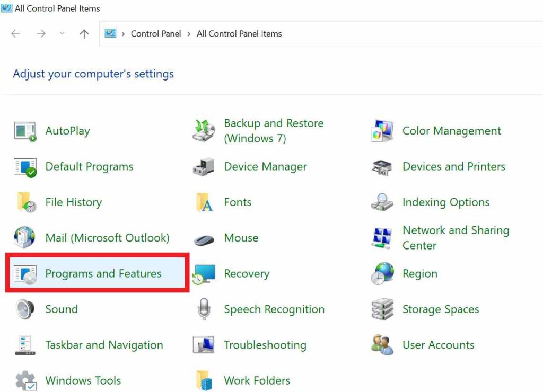Open the Fonts link
Image resolution: width=543 pixels, height=392 pixels.
tap(238, 202)
